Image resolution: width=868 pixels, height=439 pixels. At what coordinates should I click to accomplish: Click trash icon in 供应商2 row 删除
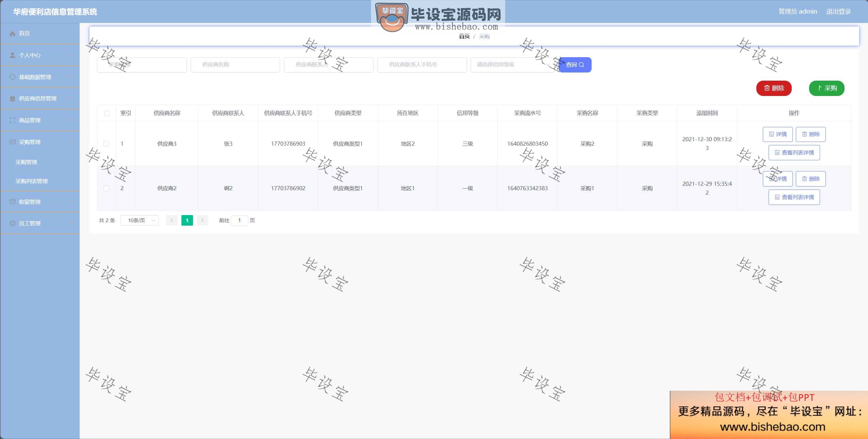click(804, 179)
